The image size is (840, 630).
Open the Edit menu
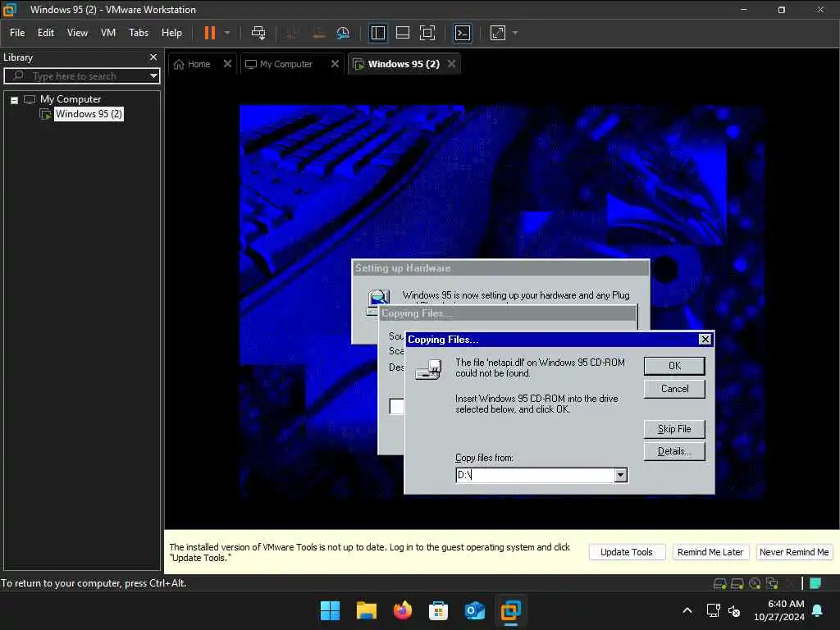pos(46,33)
